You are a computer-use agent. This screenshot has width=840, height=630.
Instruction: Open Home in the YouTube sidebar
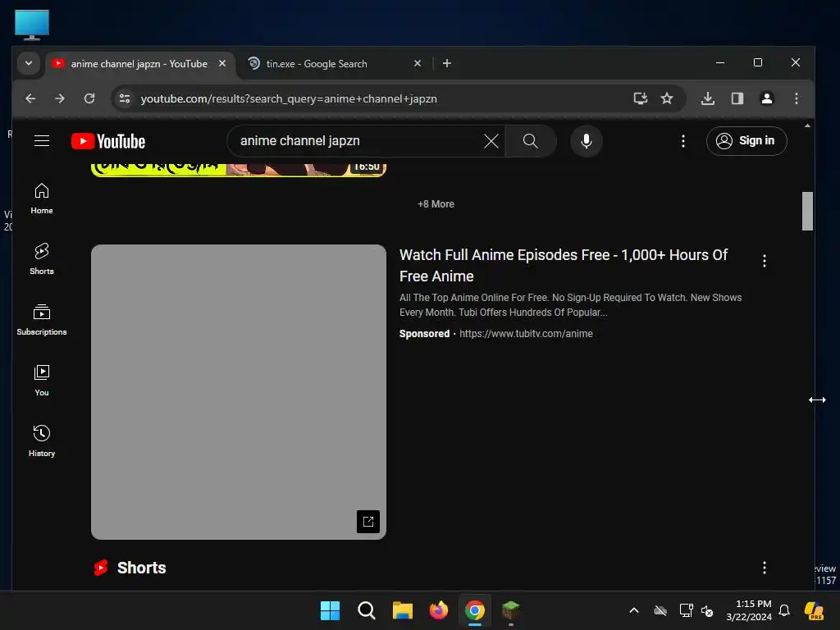(42, 199)
